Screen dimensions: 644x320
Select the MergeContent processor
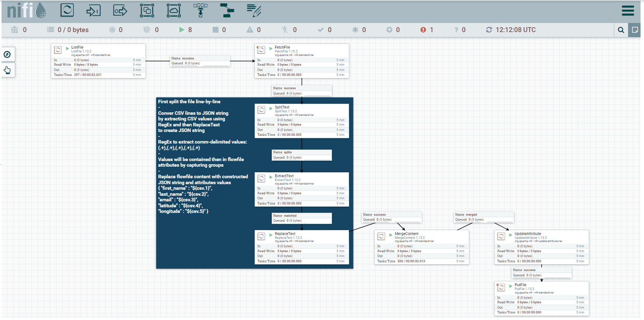(422, 247)
